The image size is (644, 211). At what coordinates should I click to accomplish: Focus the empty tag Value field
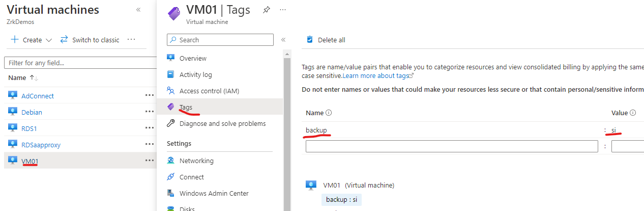[x=628, y=146]
